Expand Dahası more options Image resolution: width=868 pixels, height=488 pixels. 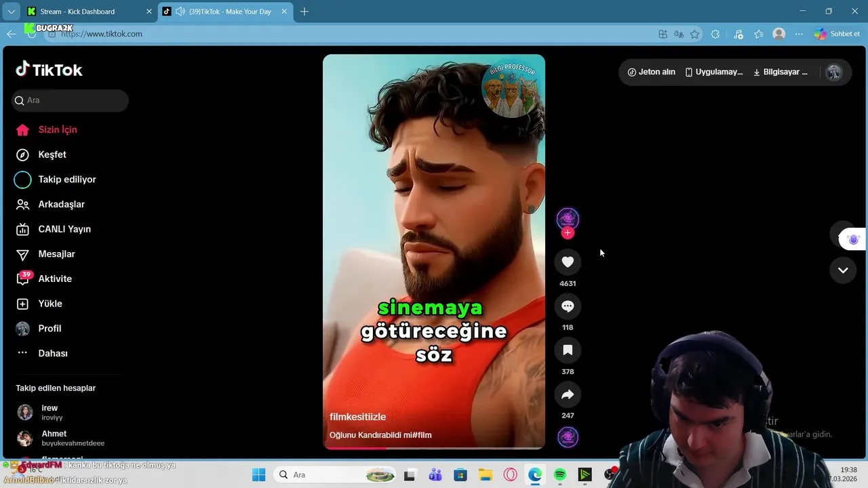(x=52, y=353)
